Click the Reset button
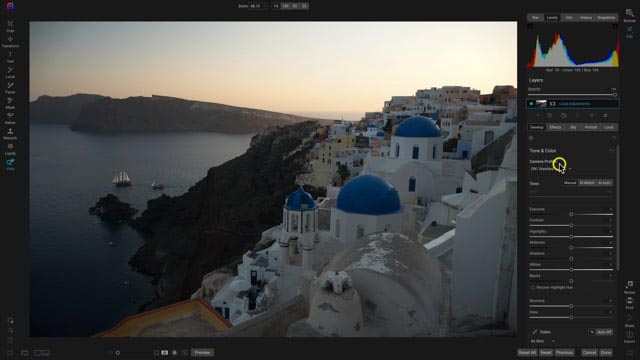The image size is (640, 360). (x=546, y=353)
